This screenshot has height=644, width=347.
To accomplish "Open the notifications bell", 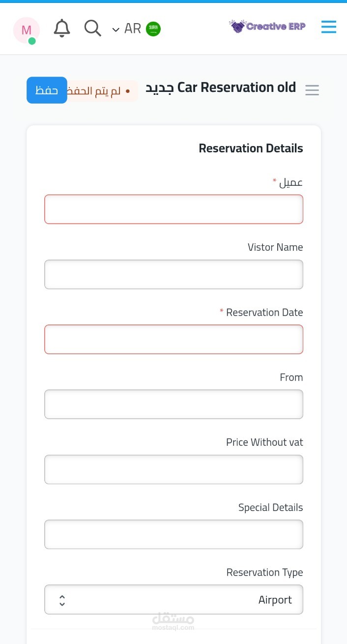I will pos(62,29).
